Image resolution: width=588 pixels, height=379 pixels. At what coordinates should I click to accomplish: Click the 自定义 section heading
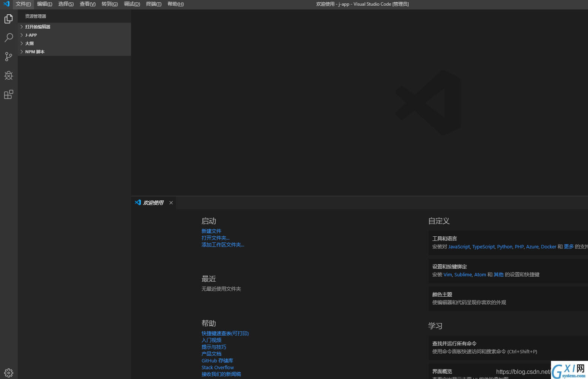click(439, 221)
